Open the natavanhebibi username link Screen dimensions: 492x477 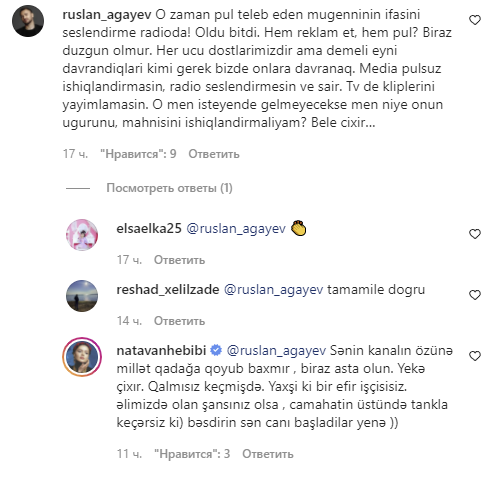coord(161,351)
